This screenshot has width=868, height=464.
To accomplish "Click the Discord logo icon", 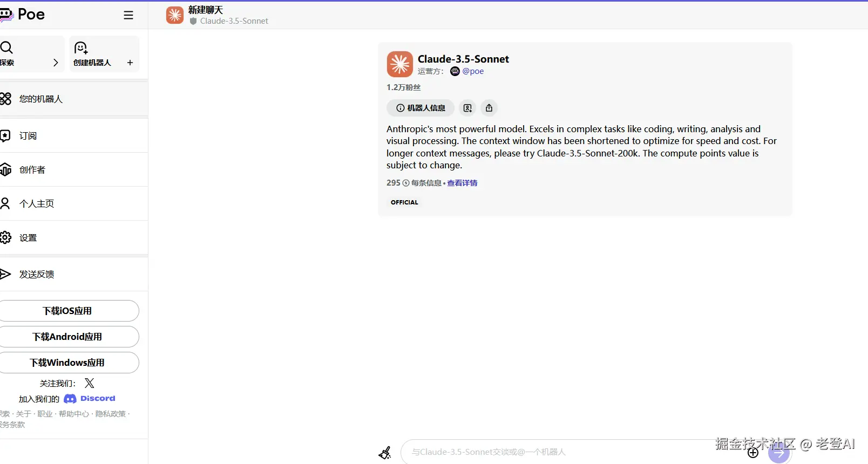I will [70, 399].
